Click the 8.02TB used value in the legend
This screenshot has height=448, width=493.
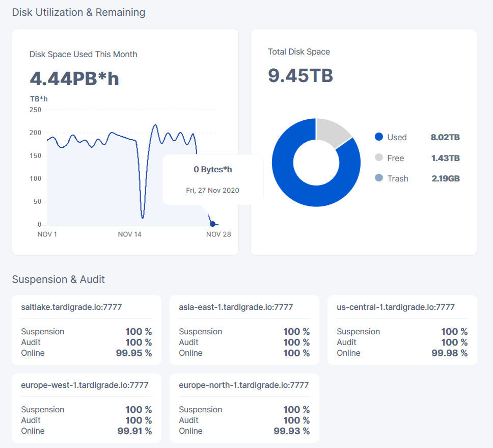tap(445, 137)
